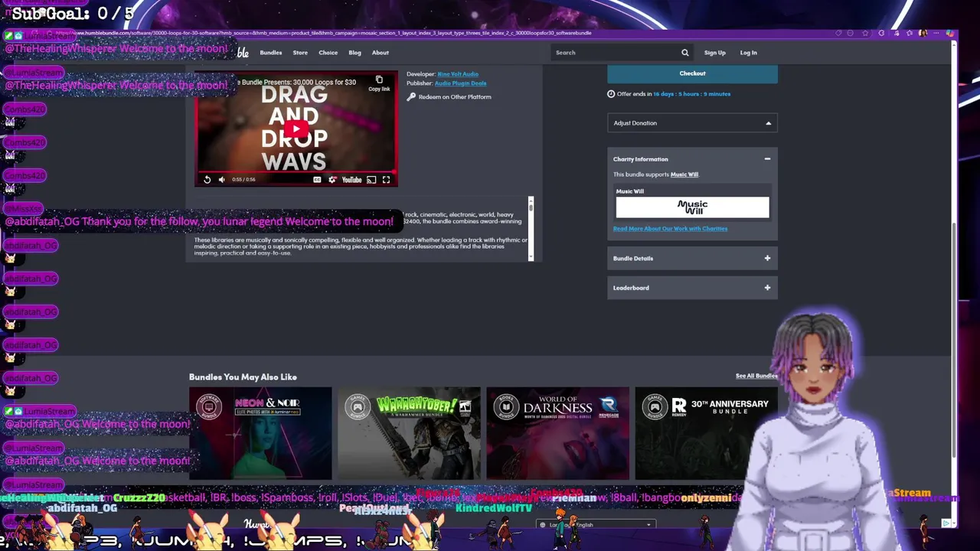This screenshot has height=551, width=980.
Task: Expand the Leaderboard section
Action: 692,288
